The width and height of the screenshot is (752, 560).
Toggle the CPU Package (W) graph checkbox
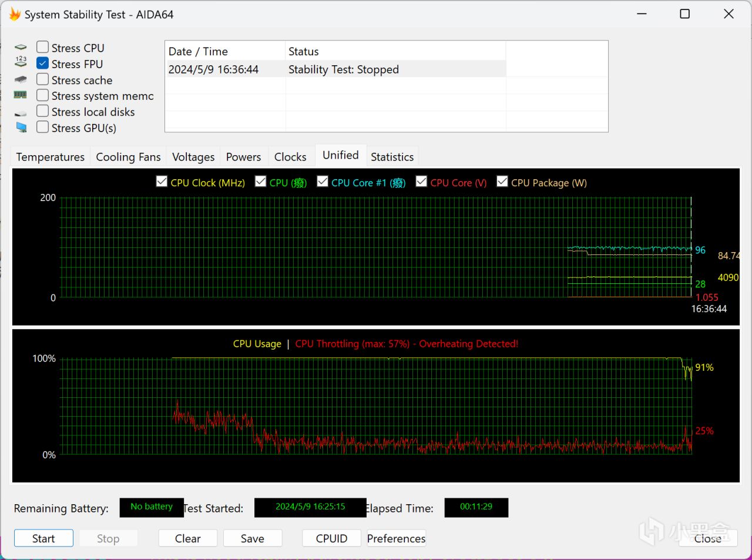click(502, 182)
